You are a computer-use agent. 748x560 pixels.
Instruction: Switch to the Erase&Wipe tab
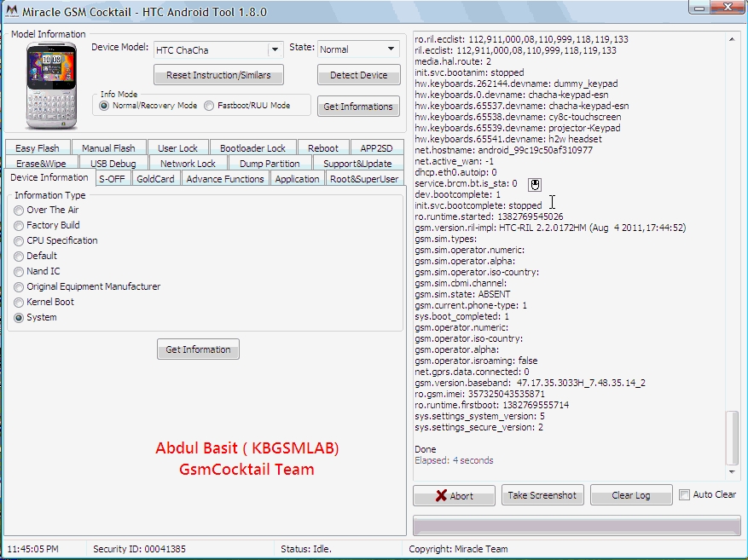[x=41, y=164]
